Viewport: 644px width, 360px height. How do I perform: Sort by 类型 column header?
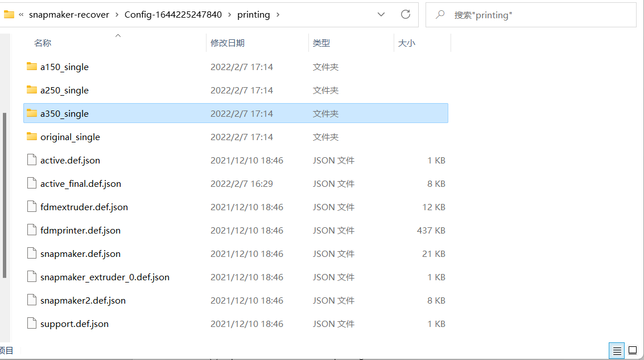321,43
